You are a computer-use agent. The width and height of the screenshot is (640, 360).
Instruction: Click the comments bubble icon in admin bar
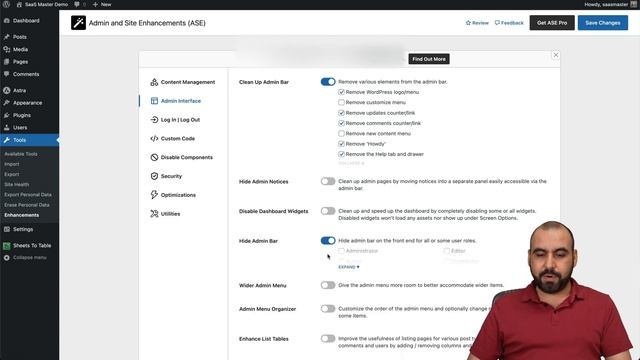(x=77, y=4)
